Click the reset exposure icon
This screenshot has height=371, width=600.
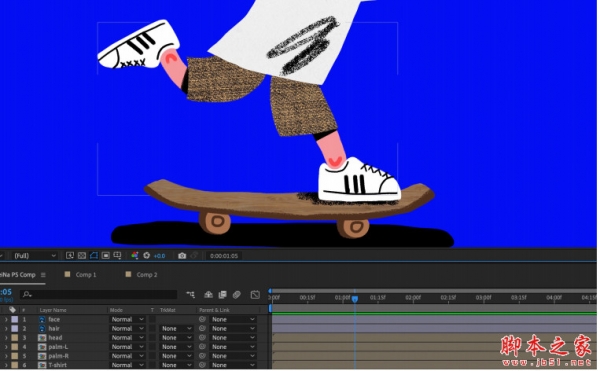147,256
